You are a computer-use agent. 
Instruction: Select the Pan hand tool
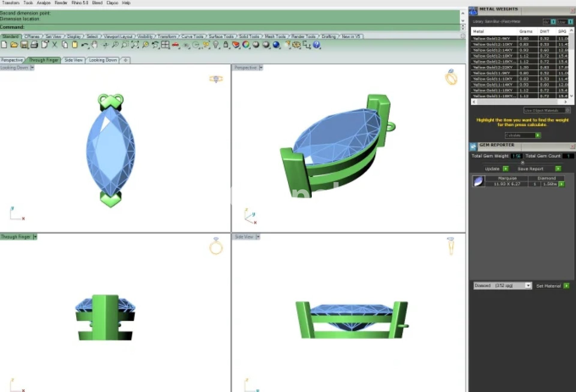click(94, 45)
